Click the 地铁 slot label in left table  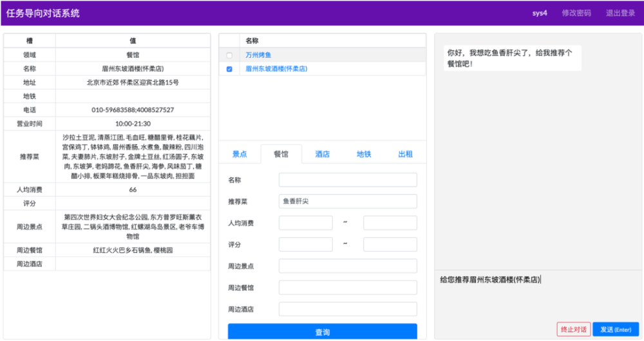[x=30, y=96]
